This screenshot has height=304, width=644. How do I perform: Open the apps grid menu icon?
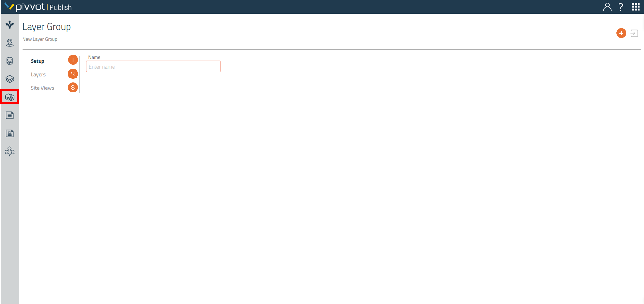[x=636, y=7]
